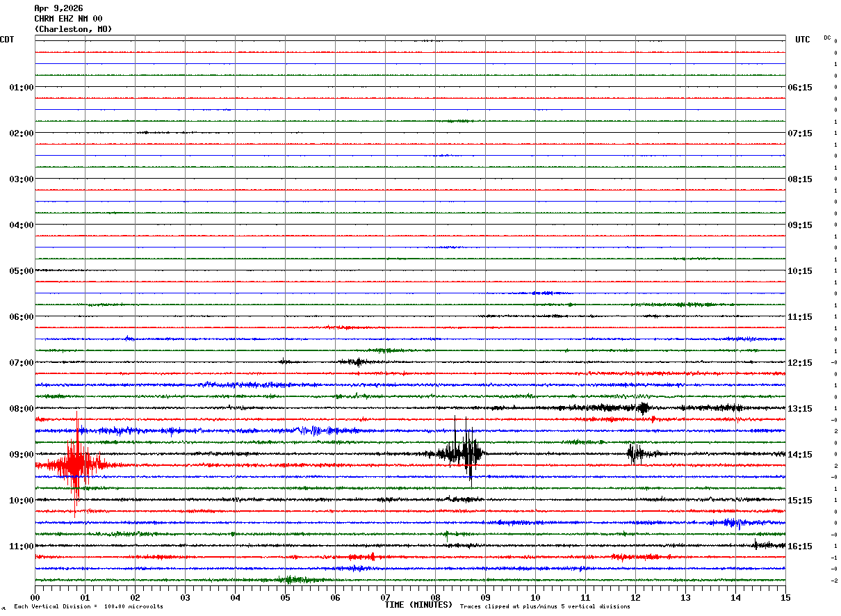841x616 pixels.
Task: Select the "05:00" CDT row label
Action: pyautogui.click(x=22, y=271)
